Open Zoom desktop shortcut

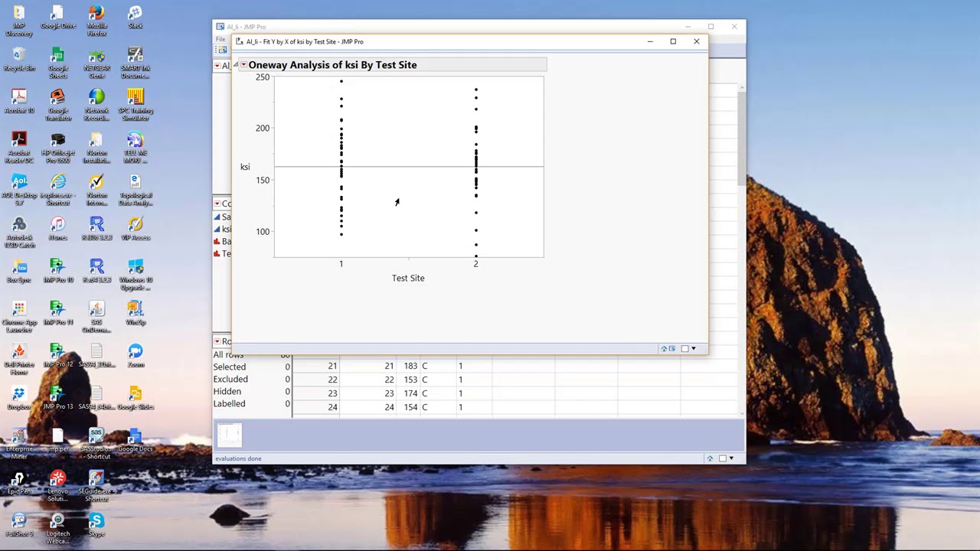(x=136, y=354)
